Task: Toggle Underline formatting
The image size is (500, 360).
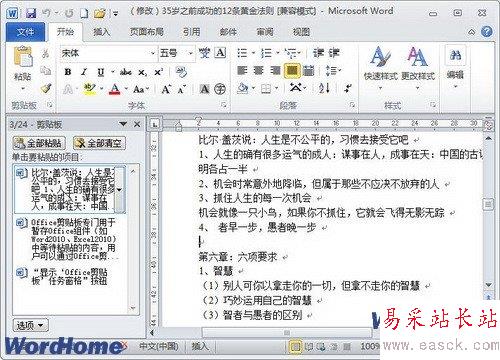Action: tap(101, 72)
